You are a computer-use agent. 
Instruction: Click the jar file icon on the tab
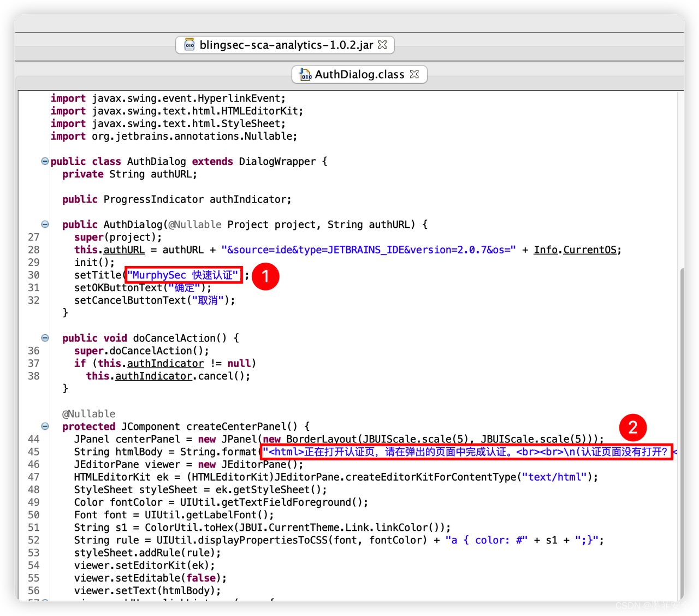189,45
